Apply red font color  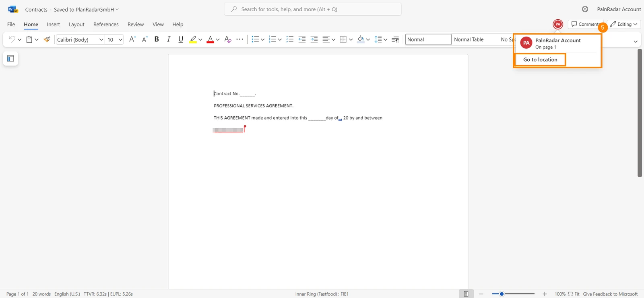(x=210, y=39)
